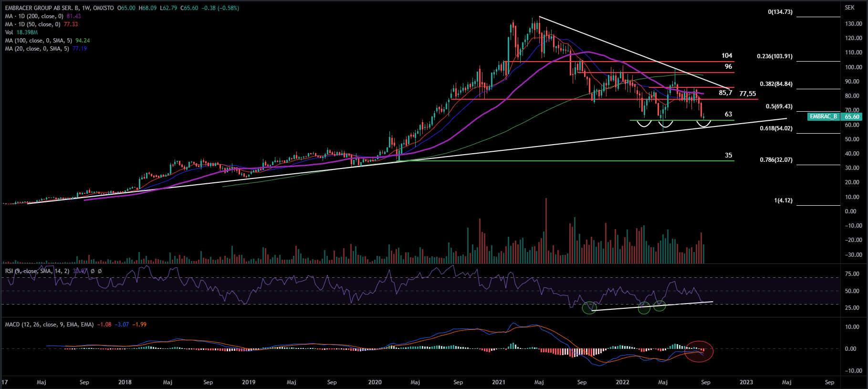Click the 65.60 current price label
Viewport: 868px width, 389px height.
point(852,116)
